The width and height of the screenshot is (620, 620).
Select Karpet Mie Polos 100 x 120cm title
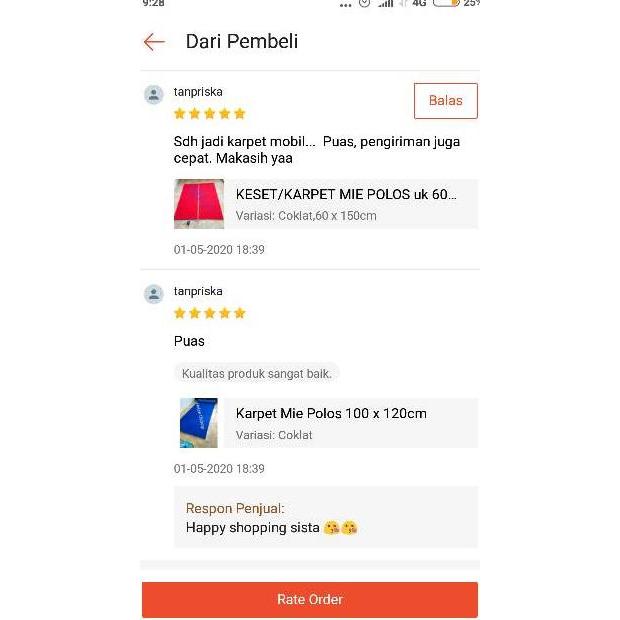coord(331,414)
